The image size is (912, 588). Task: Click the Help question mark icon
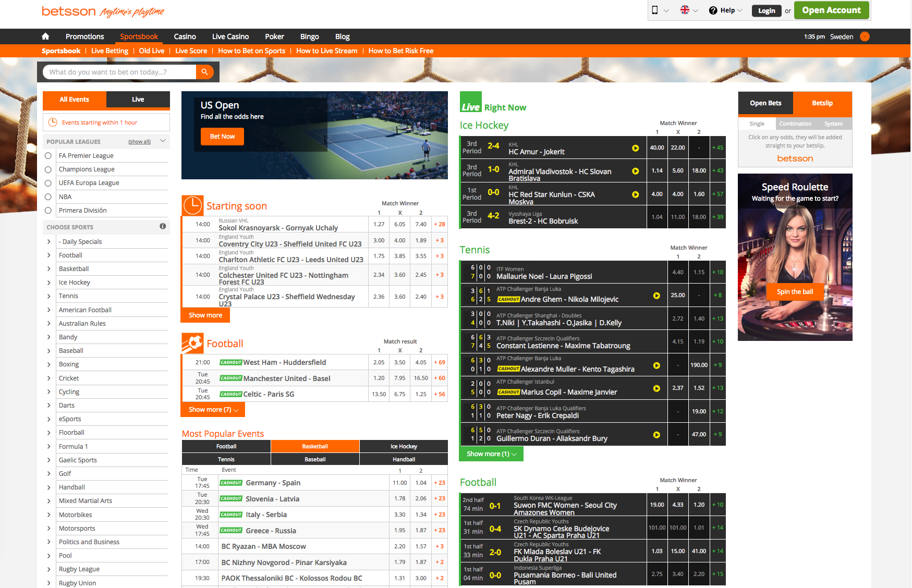713,10
